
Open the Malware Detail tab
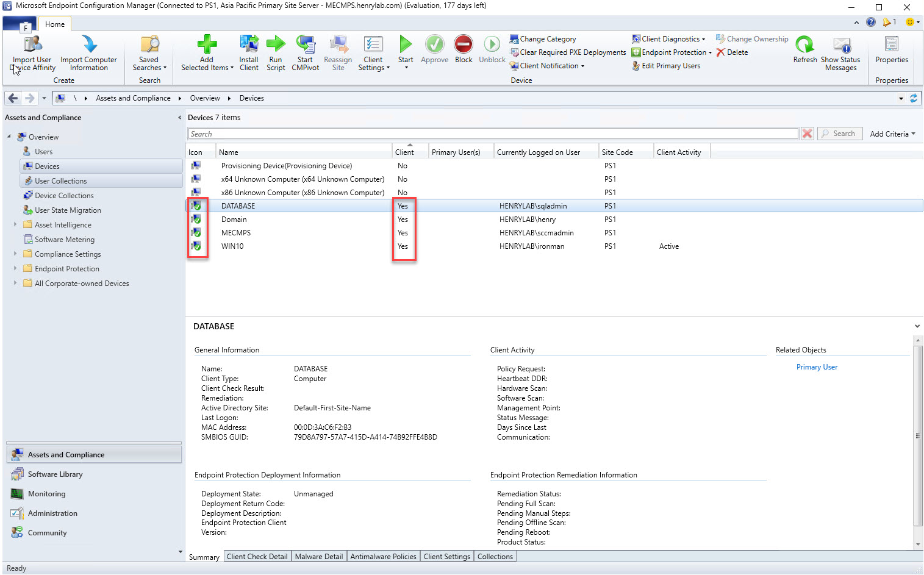pos(318,557)
